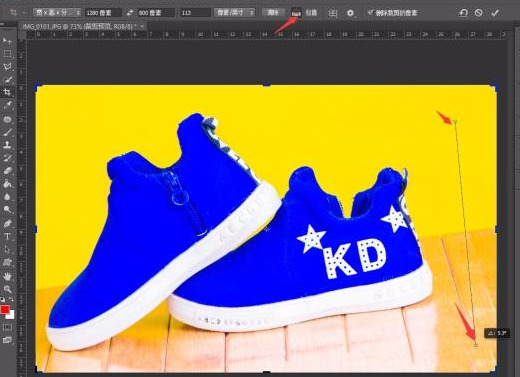Viewport: 520px width, 377px height.
Task: Commit the crop with checkmark
Action: (x=495, y=13)
